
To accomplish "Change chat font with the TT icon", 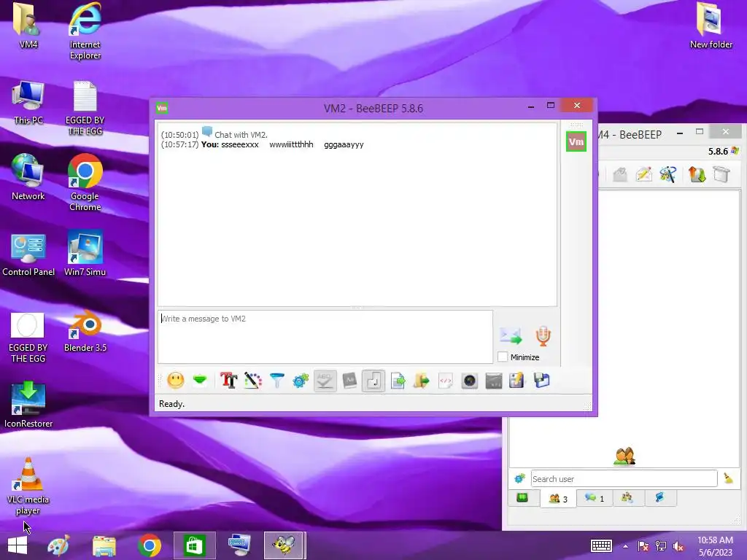I will pos(228,381).
